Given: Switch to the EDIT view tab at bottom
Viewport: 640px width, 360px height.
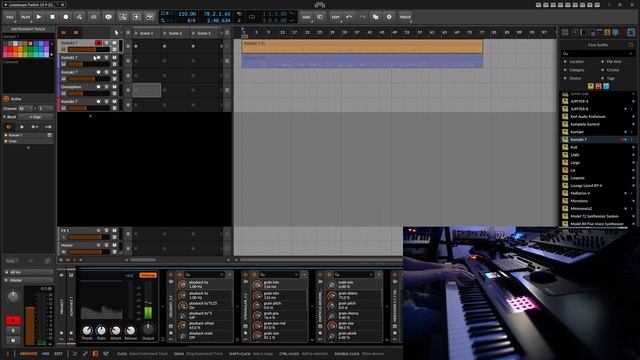Looking at the screenshot, I should pos(58,354).
